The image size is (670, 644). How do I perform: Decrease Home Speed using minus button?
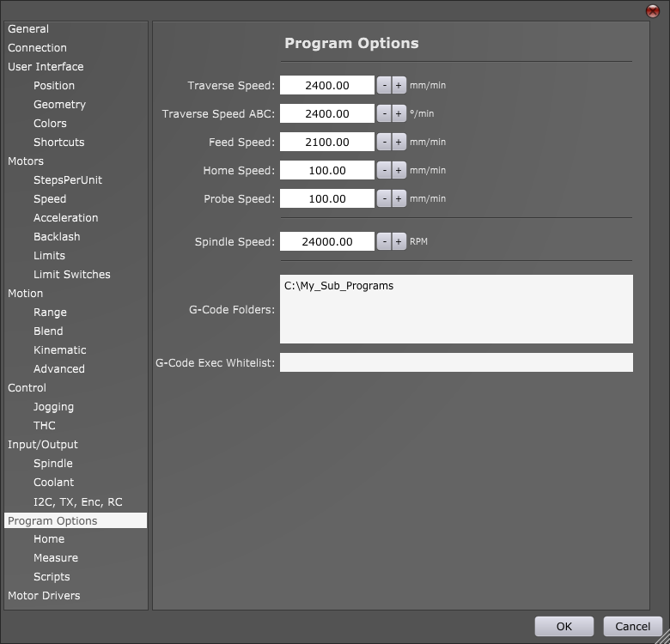[385, 170]
